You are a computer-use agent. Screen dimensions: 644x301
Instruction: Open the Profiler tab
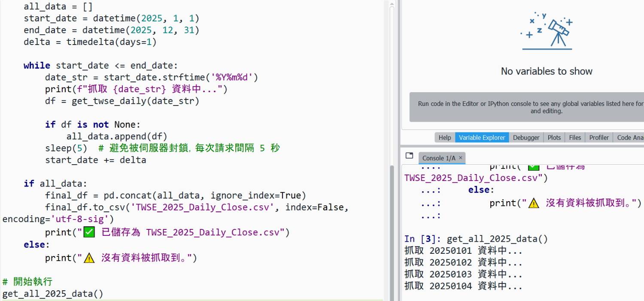598,138
